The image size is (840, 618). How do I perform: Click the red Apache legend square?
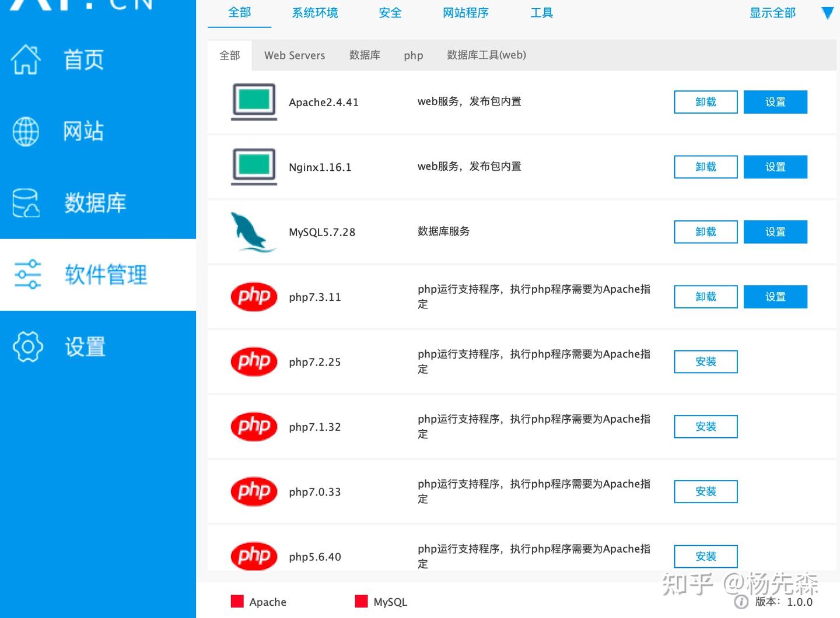237,601
